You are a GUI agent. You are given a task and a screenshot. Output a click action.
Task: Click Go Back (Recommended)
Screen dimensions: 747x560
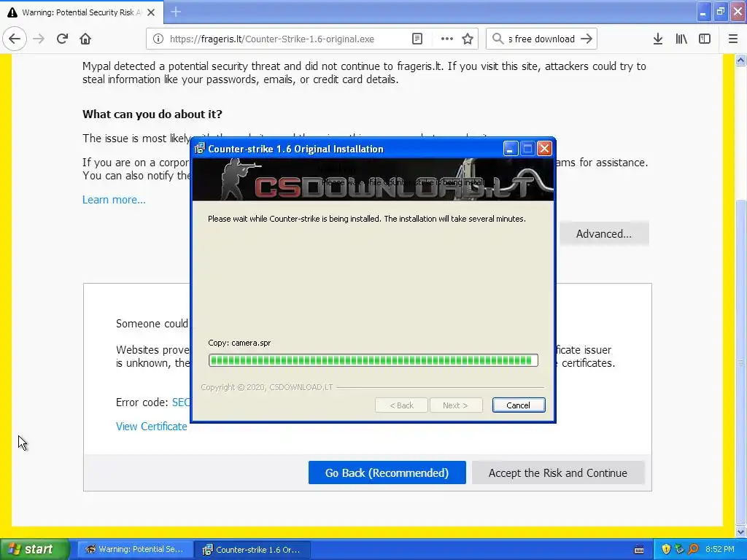coord(387,472)
